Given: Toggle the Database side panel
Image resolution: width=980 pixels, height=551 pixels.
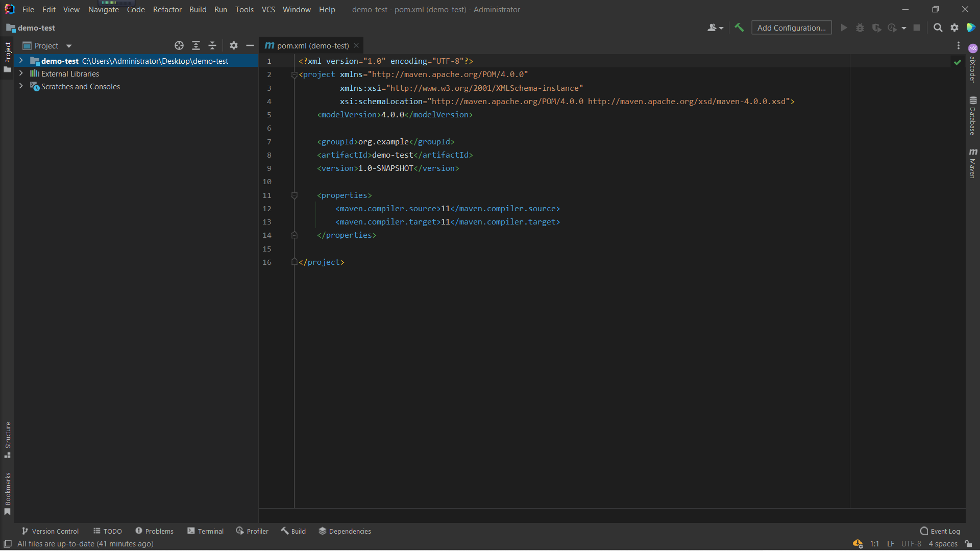Looking at the screenshot, I should point(973,116).
